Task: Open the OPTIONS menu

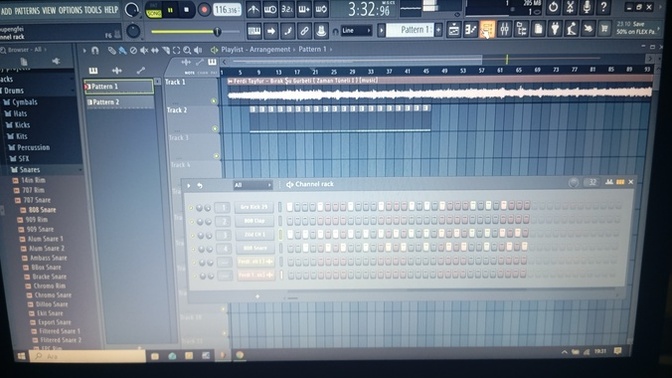Action: pyautogui.click(x=70, y=10)
